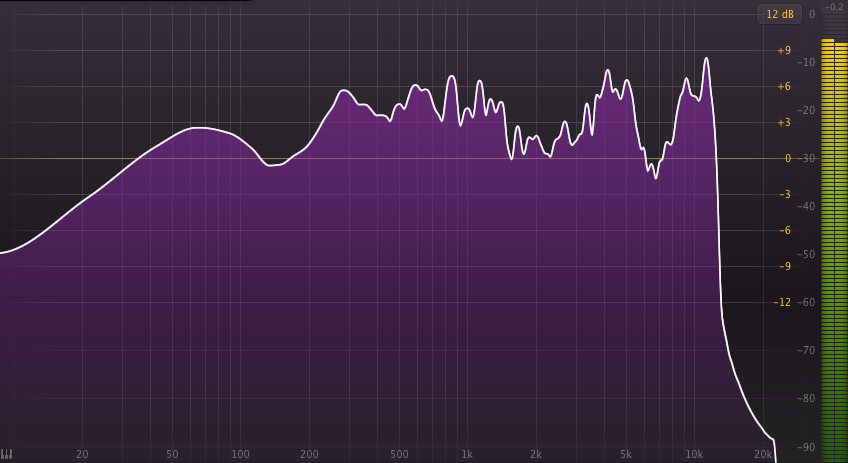
Task: Click the yellow +9 gain scale label
Action: [x=784, y=50]
